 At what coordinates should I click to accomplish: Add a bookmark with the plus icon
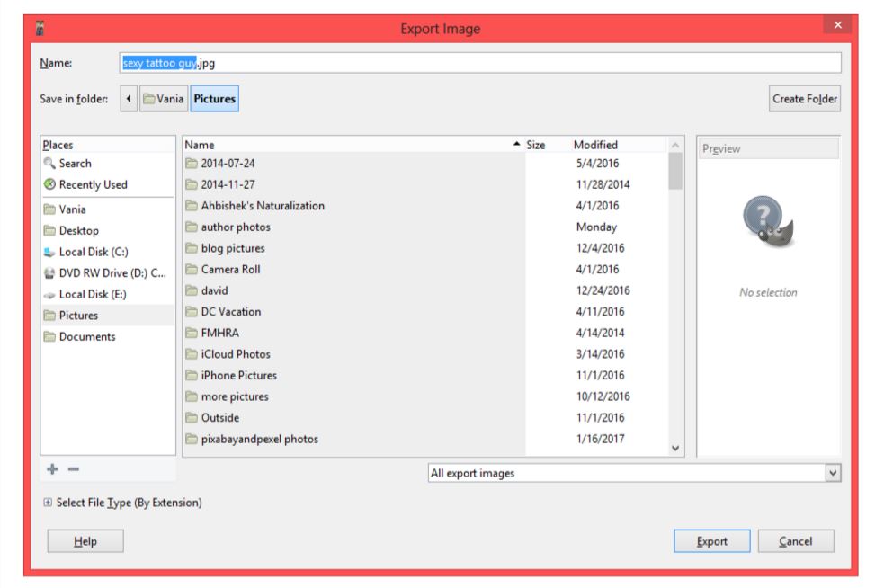click(51, 467)
